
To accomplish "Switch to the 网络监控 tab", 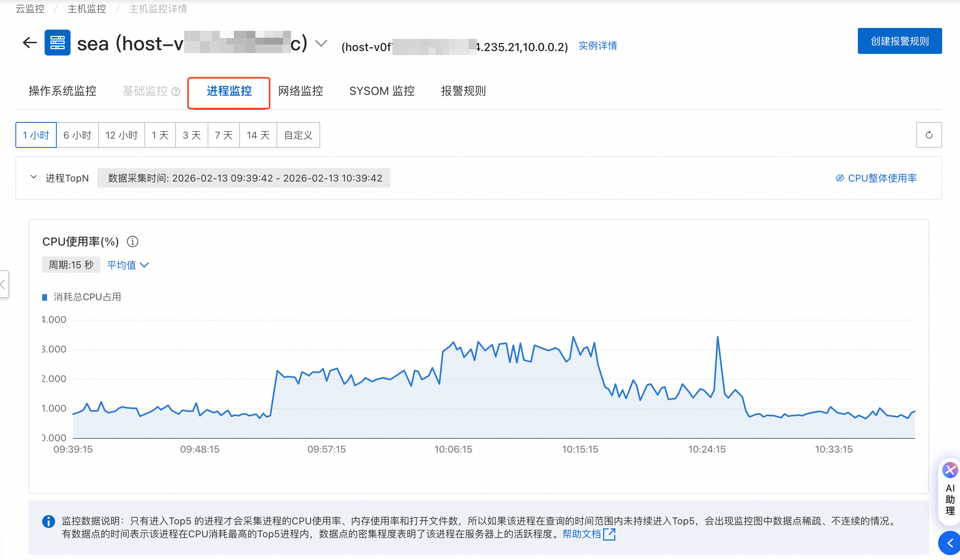I will [300, 91].
